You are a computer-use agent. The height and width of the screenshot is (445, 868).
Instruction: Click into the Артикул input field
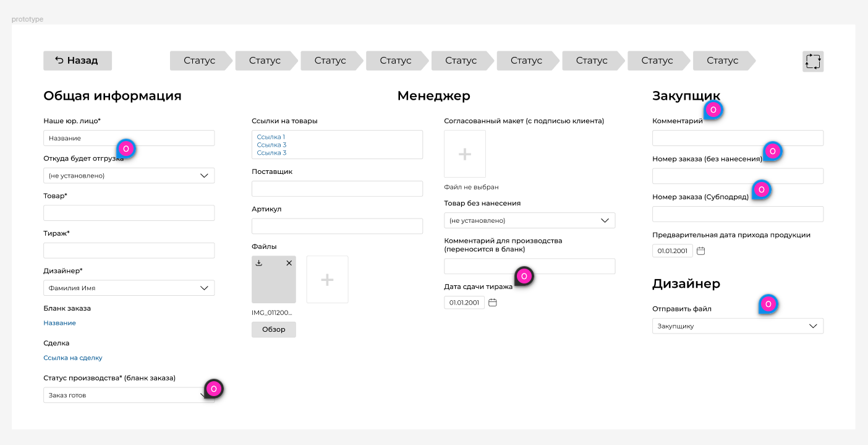pos(337,226)
